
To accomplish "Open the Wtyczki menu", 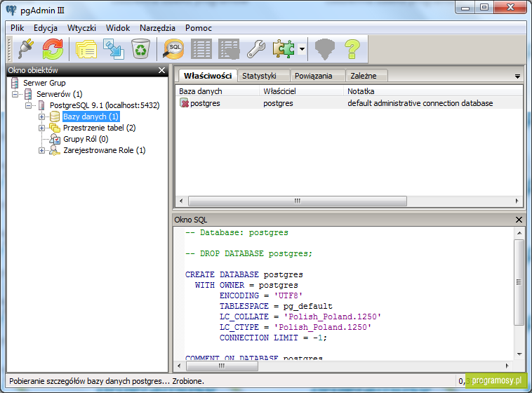I will [81, 28].
